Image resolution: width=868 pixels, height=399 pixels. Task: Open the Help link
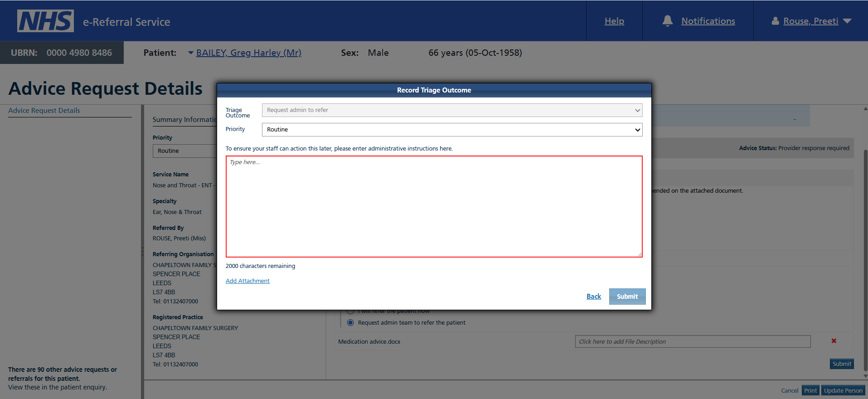(x=614, y=21)
